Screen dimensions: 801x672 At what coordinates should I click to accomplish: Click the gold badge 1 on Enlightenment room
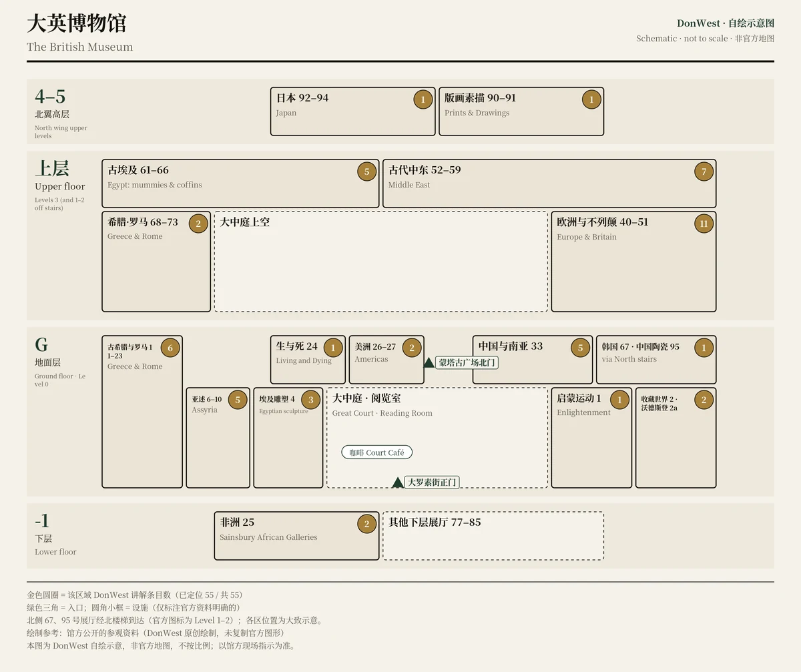(x=619, y=400)
